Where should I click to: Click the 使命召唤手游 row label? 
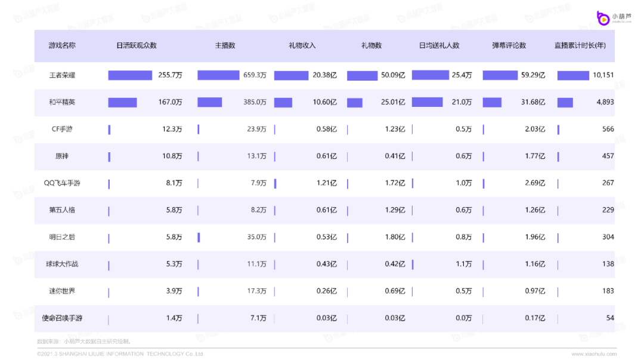(62, 318)
